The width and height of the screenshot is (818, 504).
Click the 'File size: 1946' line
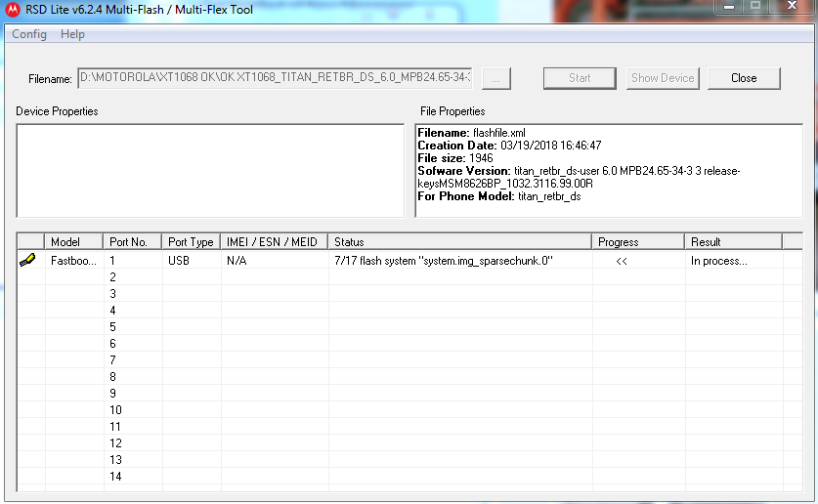[454, 158]
